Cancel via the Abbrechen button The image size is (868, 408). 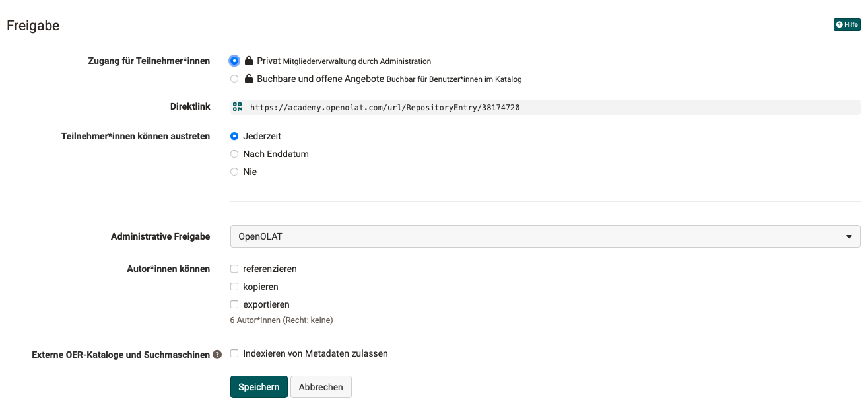(x=321, y=387)
